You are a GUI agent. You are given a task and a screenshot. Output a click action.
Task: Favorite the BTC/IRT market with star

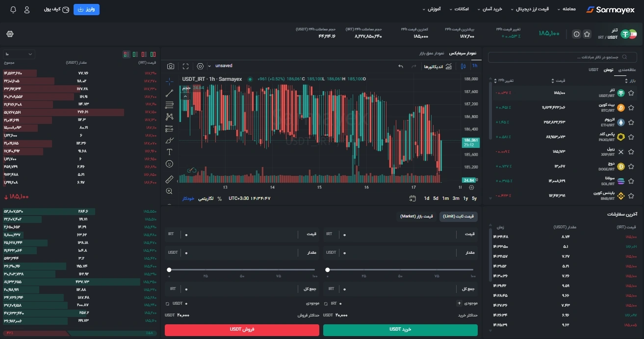(x=631, y=108)
